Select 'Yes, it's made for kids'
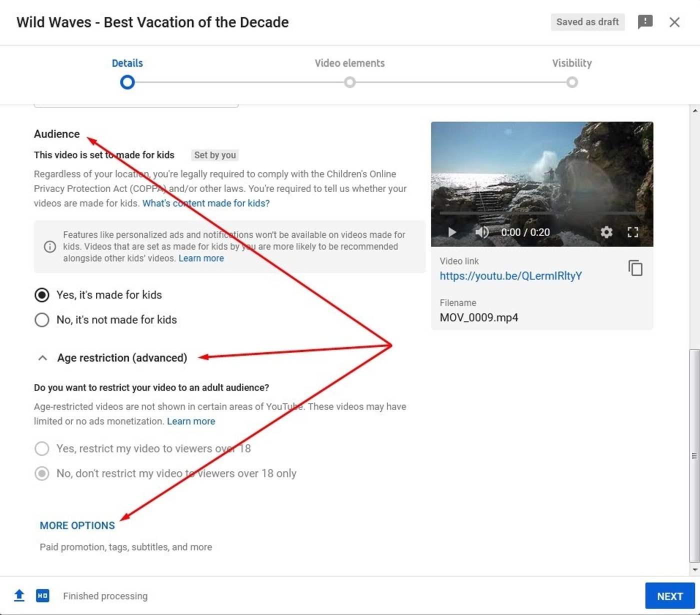This screenshot has height=615, width=700. click(x=41, y=295)
